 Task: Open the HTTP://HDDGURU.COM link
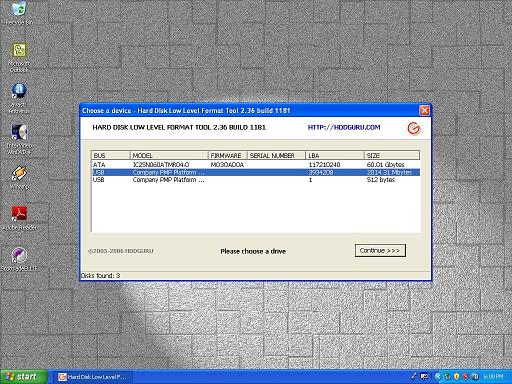[x=344, y=127]
